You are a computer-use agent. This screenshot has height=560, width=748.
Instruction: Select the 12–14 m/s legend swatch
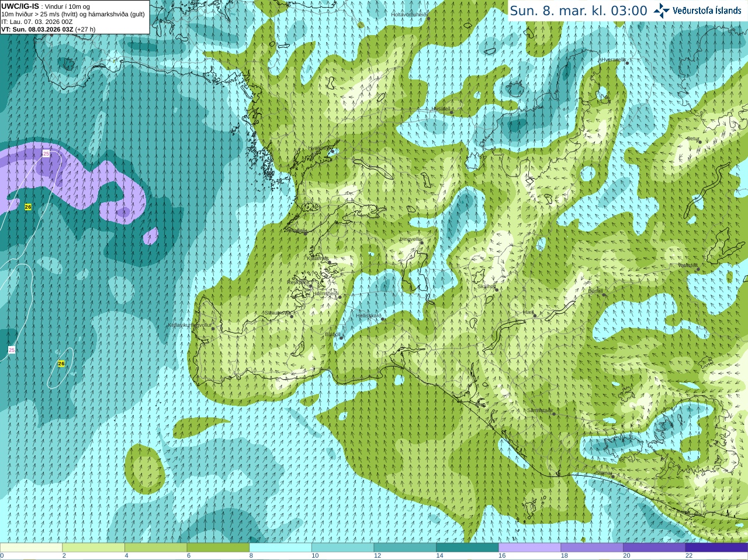405,548
